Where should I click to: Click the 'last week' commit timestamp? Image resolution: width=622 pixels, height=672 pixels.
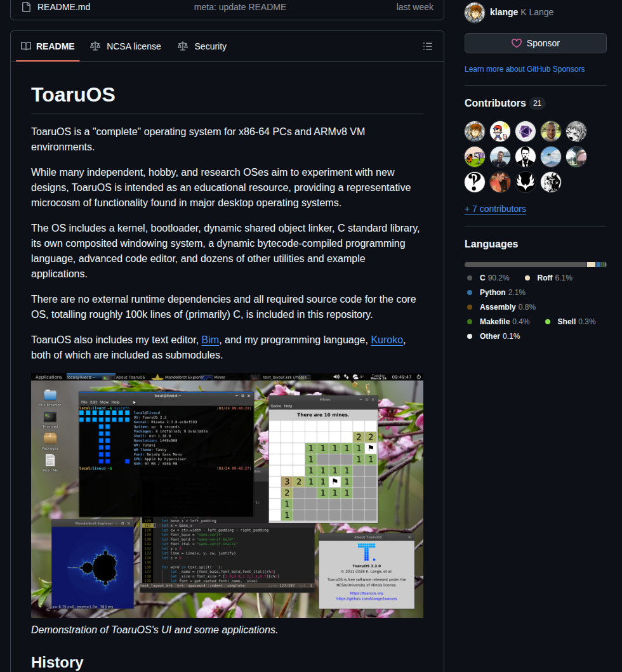[414, 7]
